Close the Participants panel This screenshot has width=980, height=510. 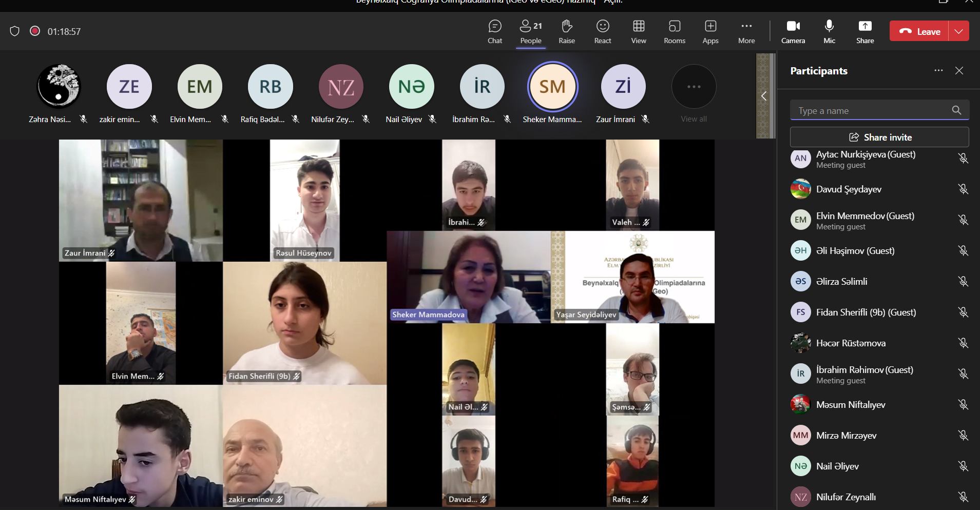[959, 71]
